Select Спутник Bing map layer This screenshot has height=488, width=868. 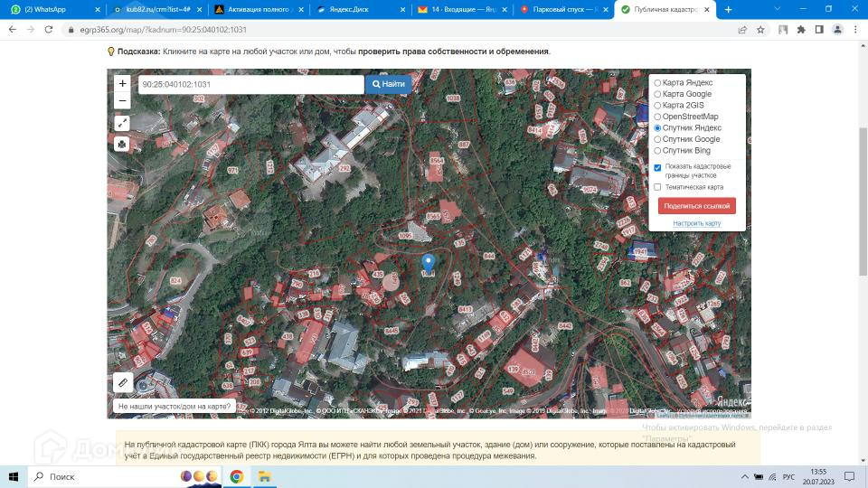tap(657, 151)
